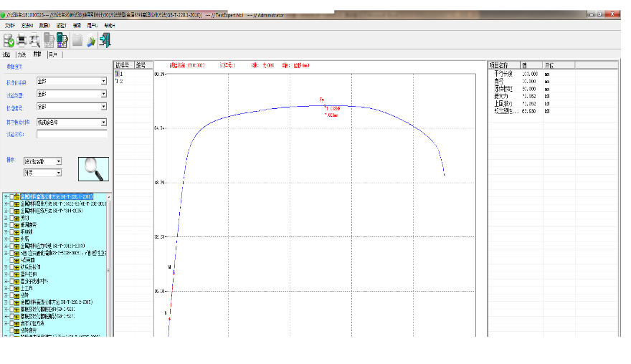Expand the 土工布 tree node

[x=6, y=288]
